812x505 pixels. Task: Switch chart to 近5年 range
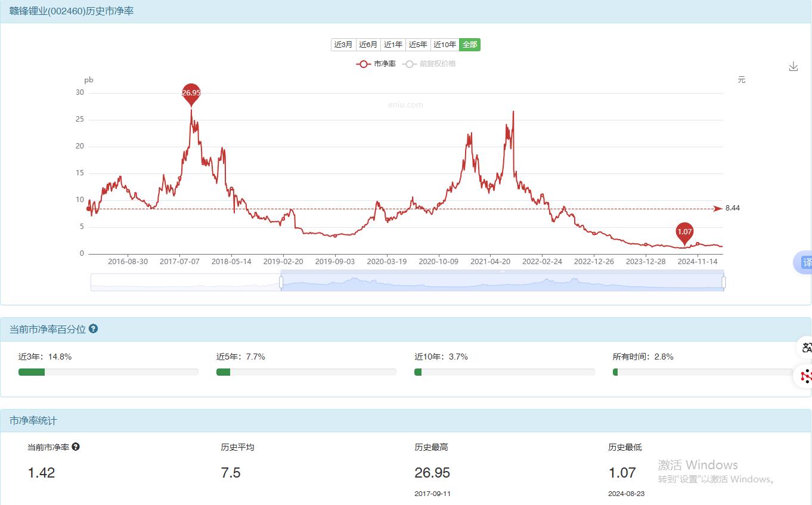pos(418,45)
